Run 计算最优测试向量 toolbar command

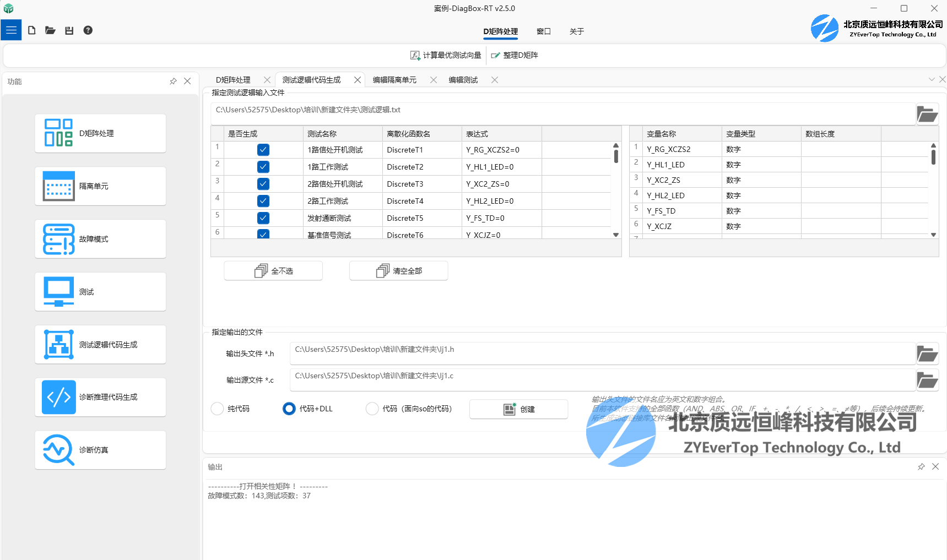tap(446, 55)
